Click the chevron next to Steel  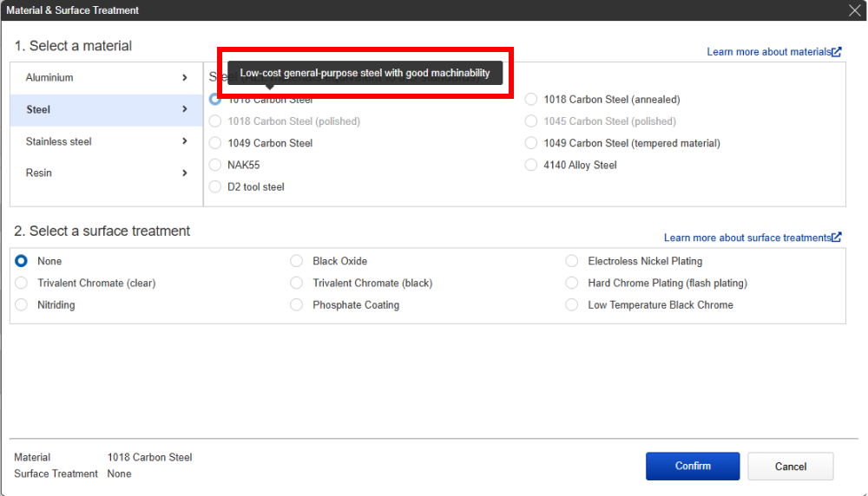pos(185,110)
